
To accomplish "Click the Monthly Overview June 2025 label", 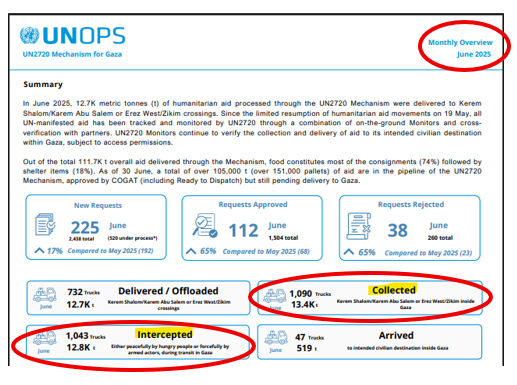I will [x=460, y=48].
